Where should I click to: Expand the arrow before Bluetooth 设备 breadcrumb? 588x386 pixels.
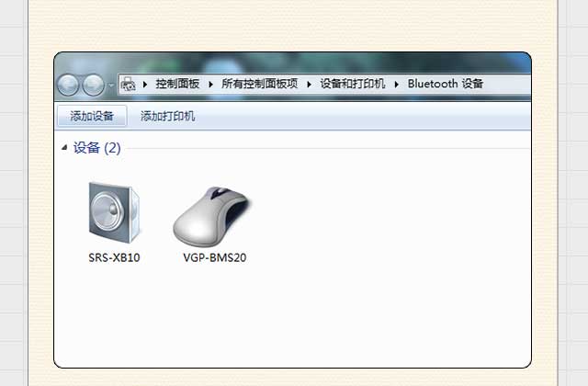click(396, 85)
